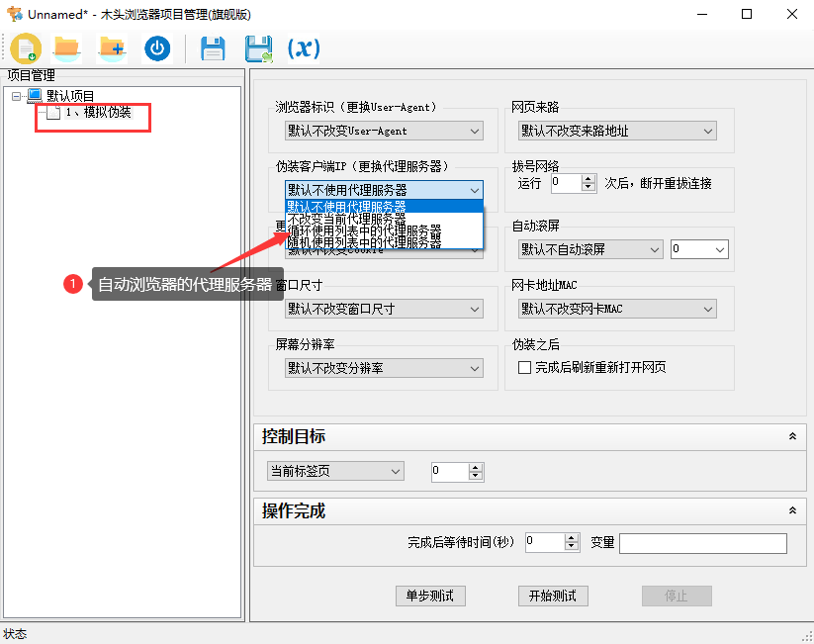Collapse the 默认项目 tree node
The image size is (814, 644).
pyautogui.click(x=16, y=96)
